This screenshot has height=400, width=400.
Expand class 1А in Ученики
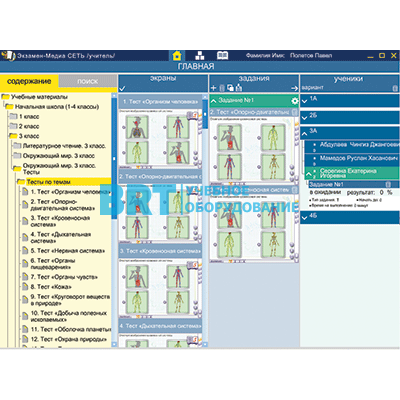tap(304, 100)
